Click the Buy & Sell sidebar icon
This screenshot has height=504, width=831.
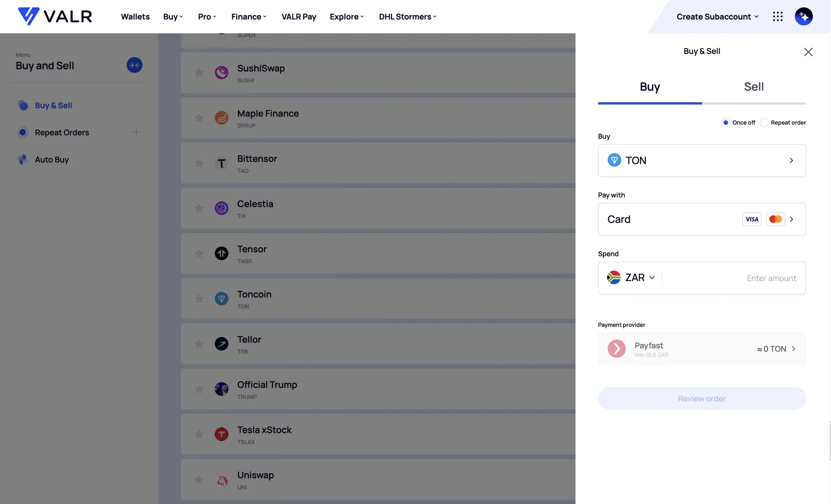[23, 106]
